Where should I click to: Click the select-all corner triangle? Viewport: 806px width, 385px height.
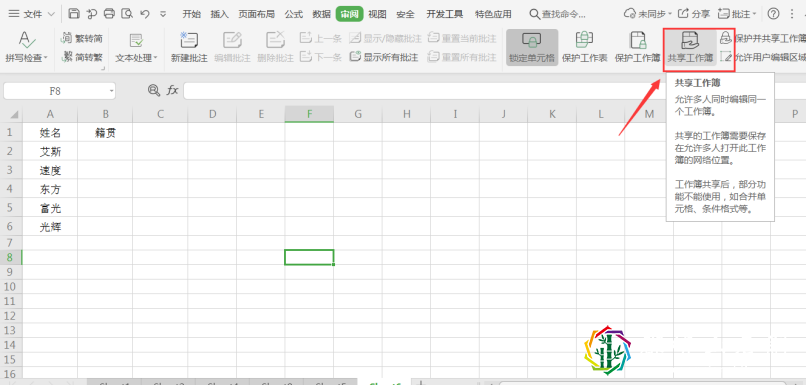14,115
